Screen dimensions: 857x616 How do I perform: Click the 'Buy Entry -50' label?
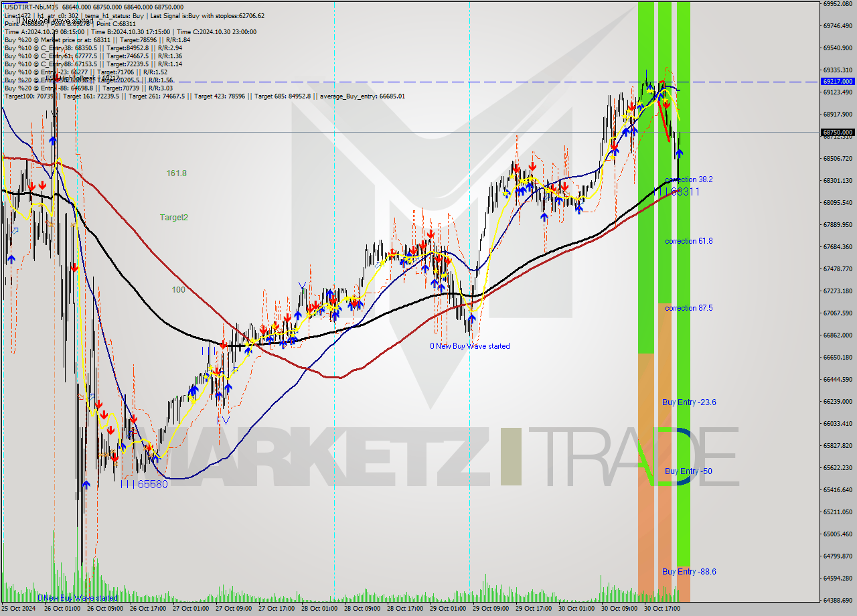[688, 471]
